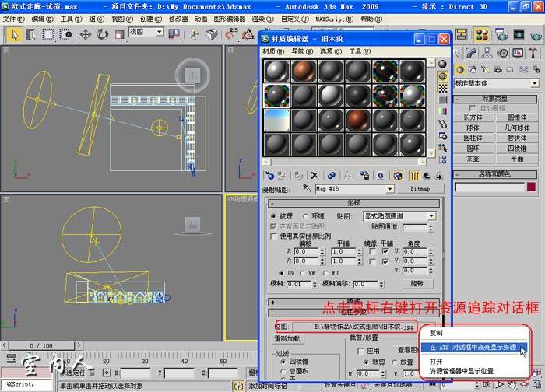Toggle the Backlight icon in material editor

point(442,76)
